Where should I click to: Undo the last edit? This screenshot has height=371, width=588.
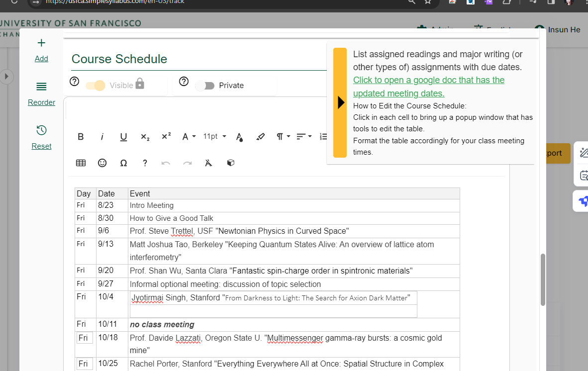166,163
